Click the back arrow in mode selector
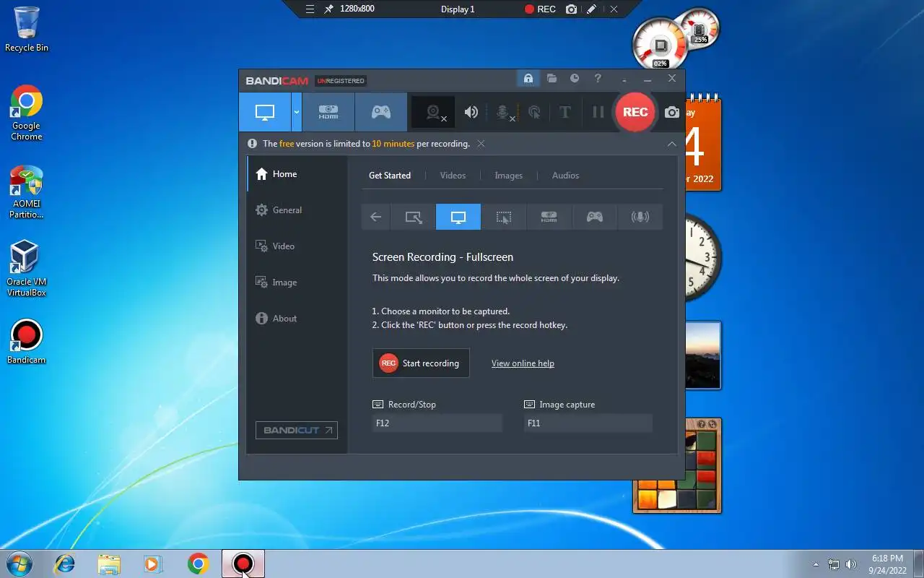The image size is (924, 578). 376,217
